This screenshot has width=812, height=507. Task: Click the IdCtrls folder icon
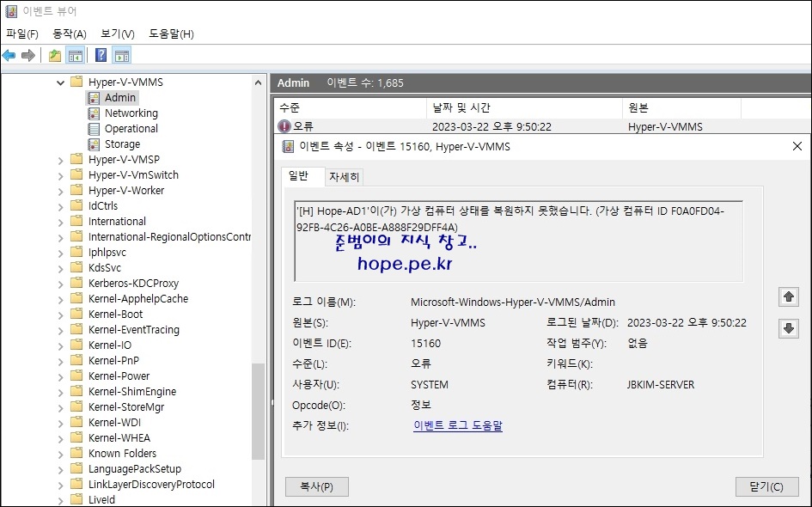[76, 205]
